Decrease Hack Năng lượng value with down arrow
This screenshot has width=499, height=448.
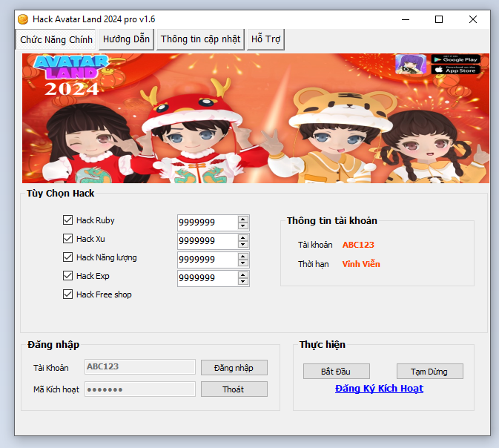[242, 263]
